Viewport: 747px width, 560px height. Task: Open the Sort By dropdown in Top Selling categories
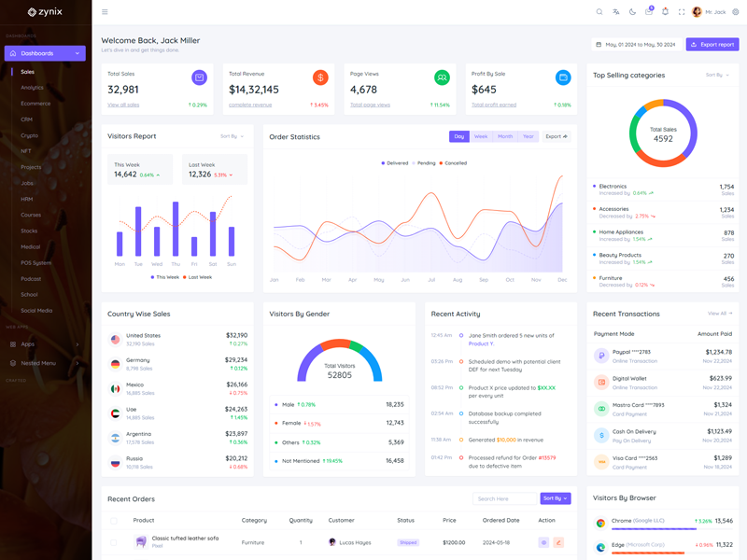tap(718, 75)
